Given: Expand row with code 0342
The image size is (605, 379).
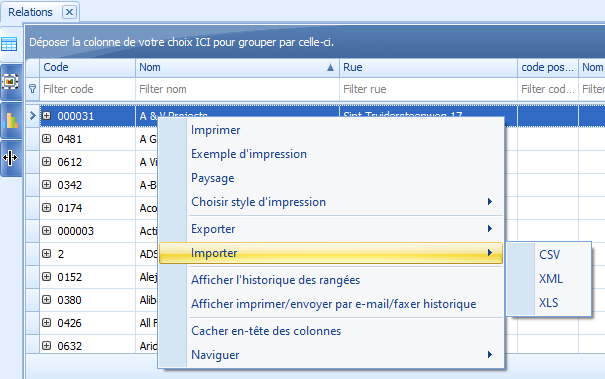Looking at the screenshot, I should 47,184.
